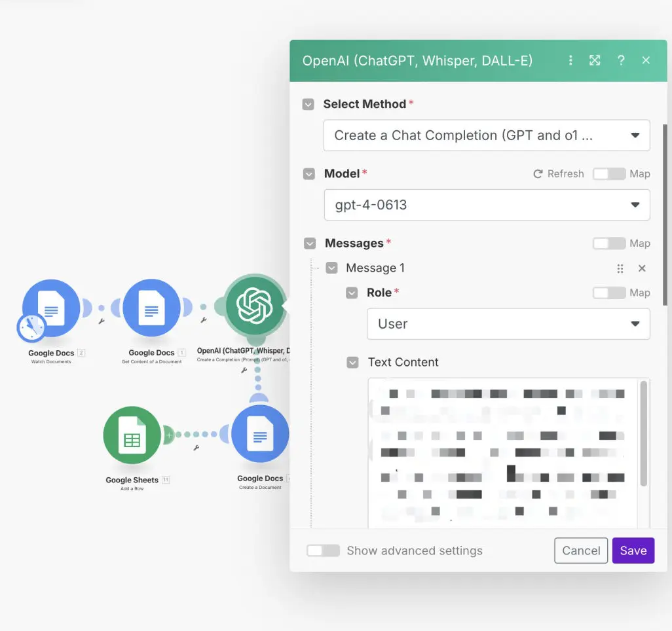Expand the OpenAI panel to full screen
Image resolution: width=672 pixels, height=631 pixels.
pyautogui.click(x=595, y=60)
